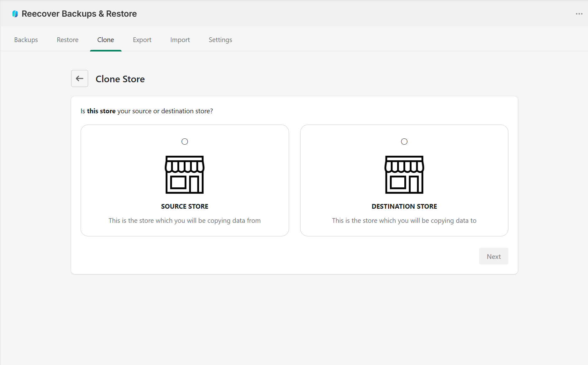Open the Import tab
588x365 pixels.
180,40
